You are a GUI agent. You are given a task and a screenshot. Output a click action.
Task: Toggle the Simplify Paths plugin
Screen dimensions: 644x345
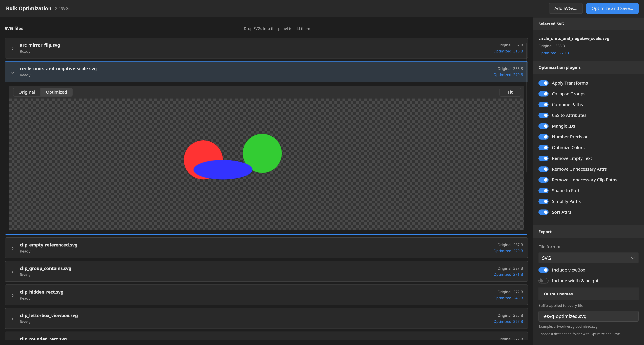pyautogui.click(x=543, y=201)
